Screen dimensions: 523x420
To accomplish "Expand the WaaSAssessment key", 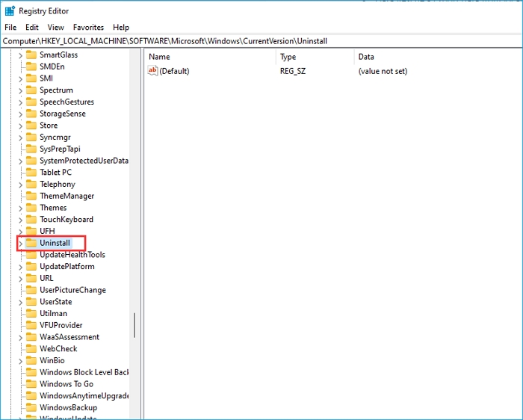I will pos(20,338).
